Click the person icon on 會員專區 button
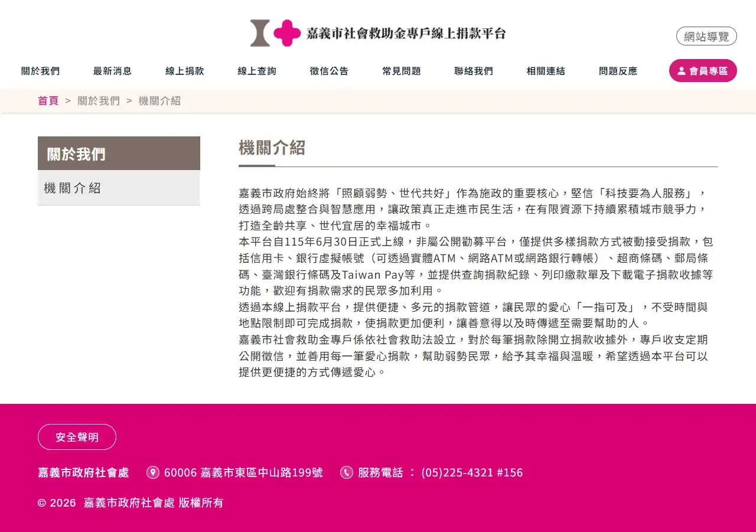 click(682, 71)
